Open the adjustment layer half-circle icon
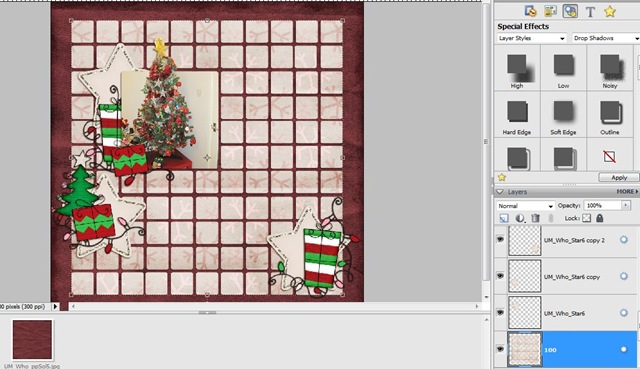The height and width of the screenshot is (369, 640). (520, 218)
